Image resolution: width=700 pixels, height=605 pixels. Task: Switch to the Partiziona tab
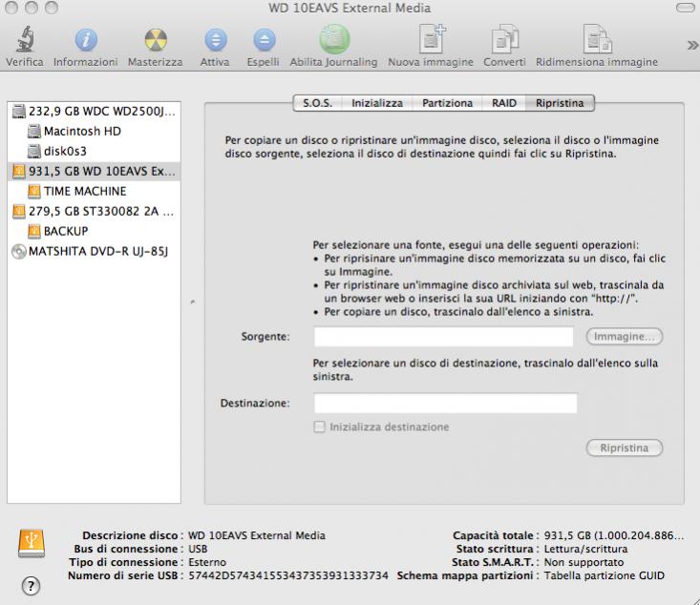[x=447, y=103]
